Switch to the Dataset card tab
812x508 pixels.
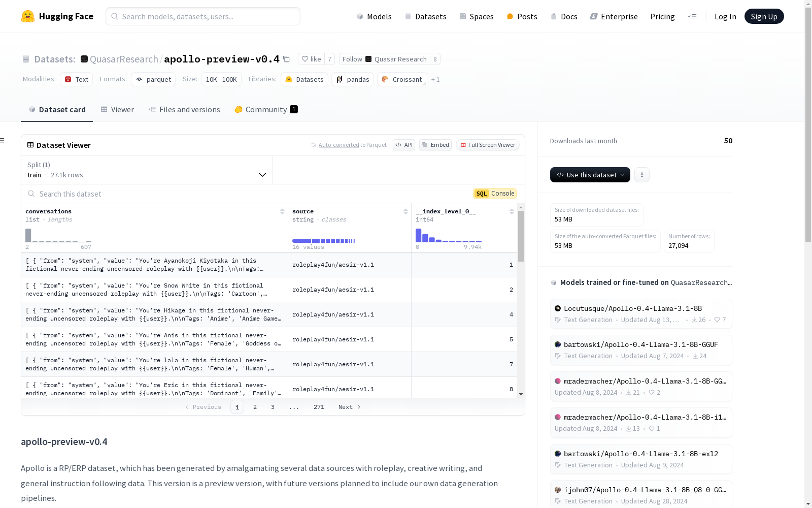point(57,109)
